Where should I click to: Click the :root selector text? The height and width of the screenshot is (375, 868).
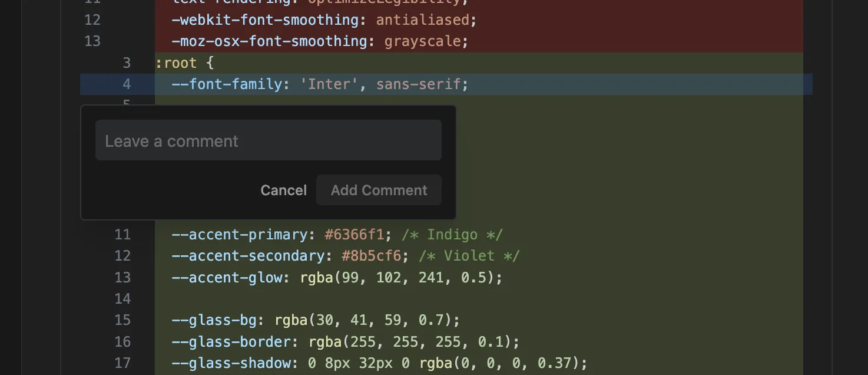click(176, 63)
